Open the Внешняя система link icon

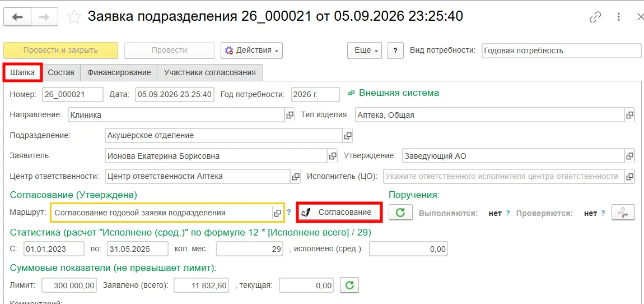click(352, 93)
